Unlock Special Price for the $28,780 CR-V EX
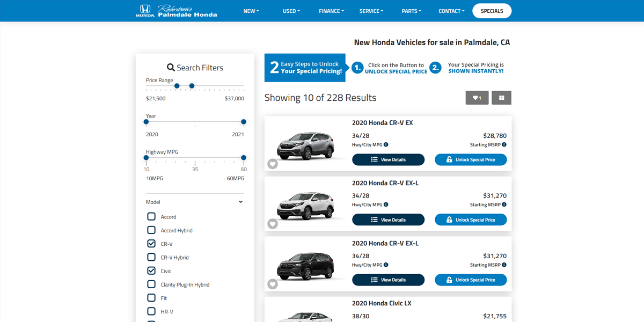The height and width of the screenshot is (322, 644). click(471, 159)
